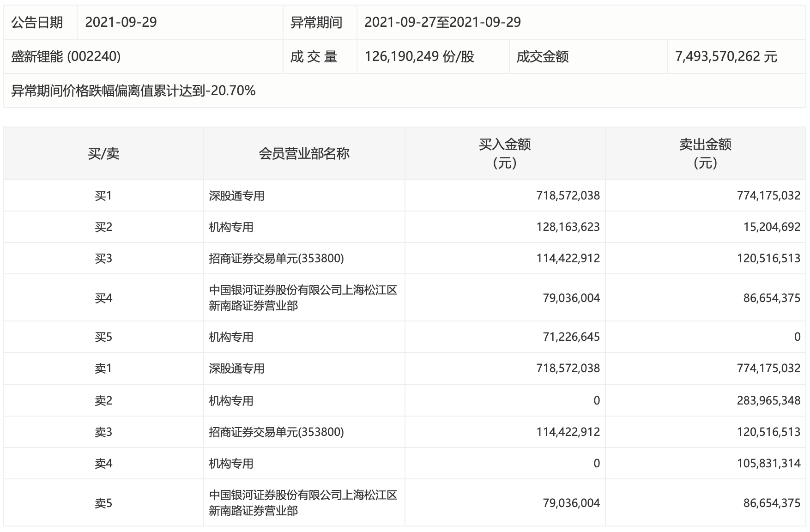Open 机构专用 in the 卖2 row

(x=231, y=400)
